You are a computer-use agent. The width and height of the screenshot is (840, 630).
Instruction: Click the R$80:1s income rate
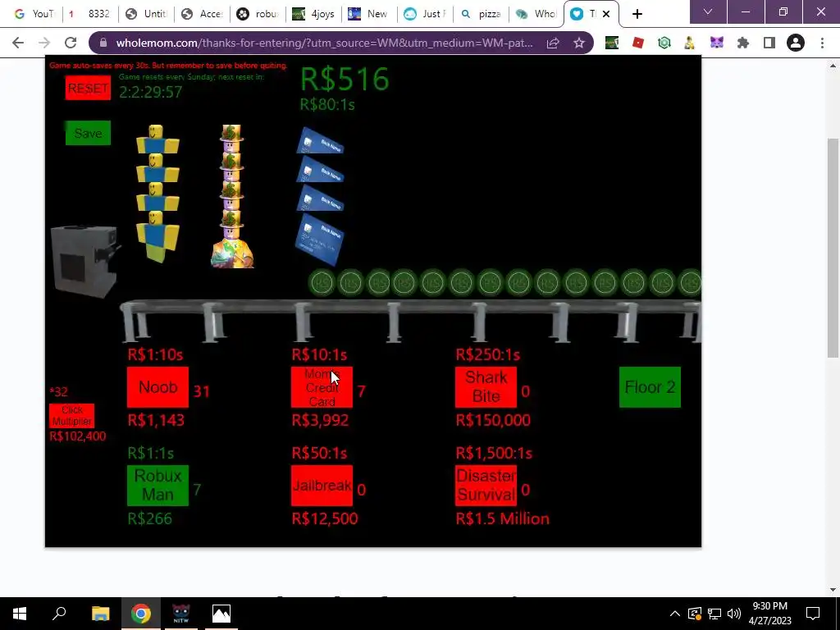coord(327,104)
